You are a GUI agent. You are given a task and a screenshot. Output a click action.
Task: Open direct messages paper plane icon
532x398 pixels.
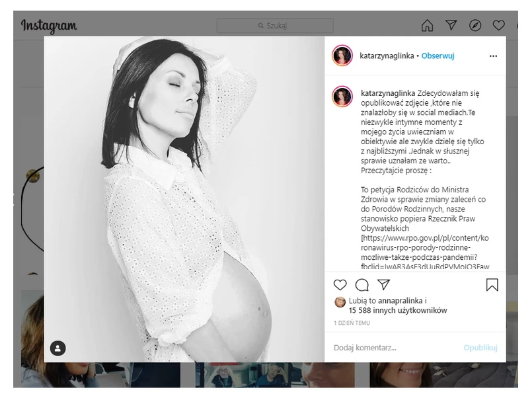(451, 25)
